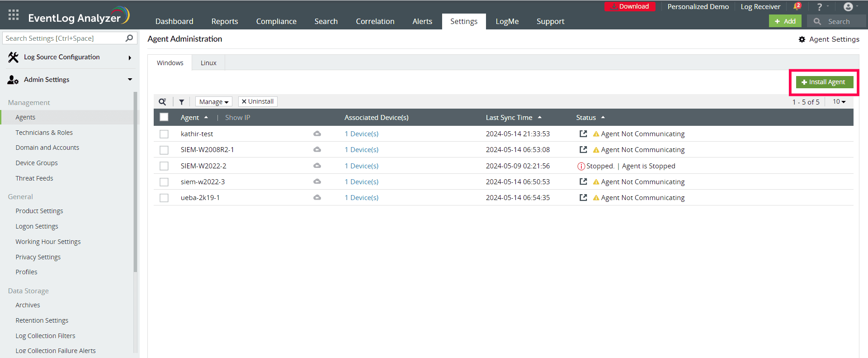The height and width of the screenshot is (358, 868).
Task: Open Technicians & Roles in sidebar
Action: 44,133
